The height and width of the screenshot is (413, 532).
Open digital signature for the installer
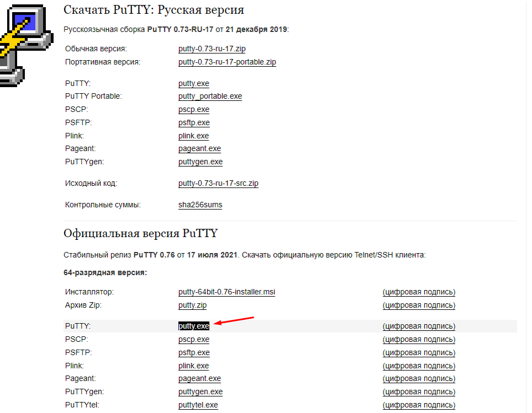pyautogui.click(x=419, y=292)
